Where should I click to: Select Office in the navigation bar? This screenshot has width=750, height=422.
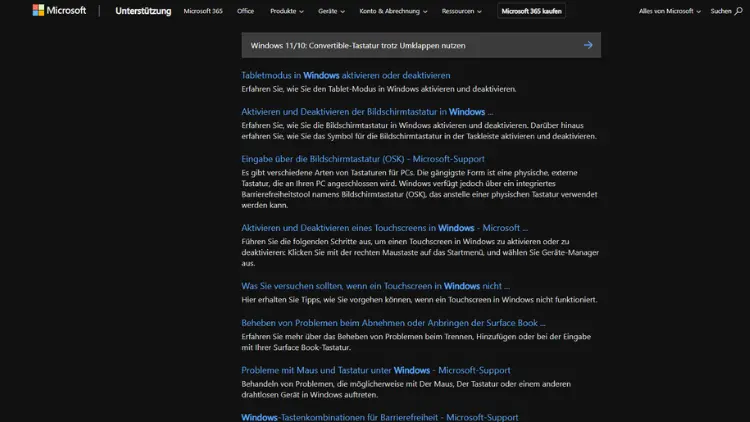(x=245, y=11)
